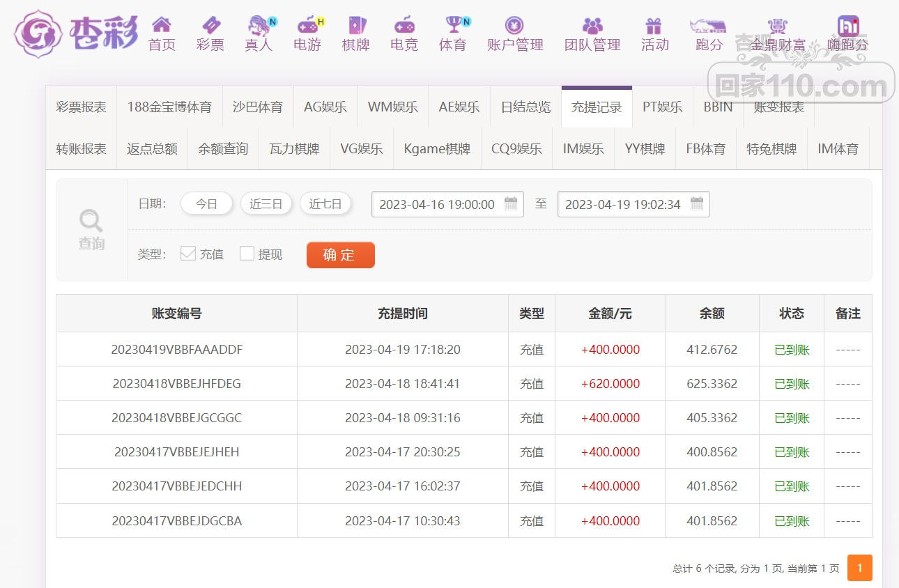Open the 活动 gift box icon
Screen dimensions: 899x588
654,26
